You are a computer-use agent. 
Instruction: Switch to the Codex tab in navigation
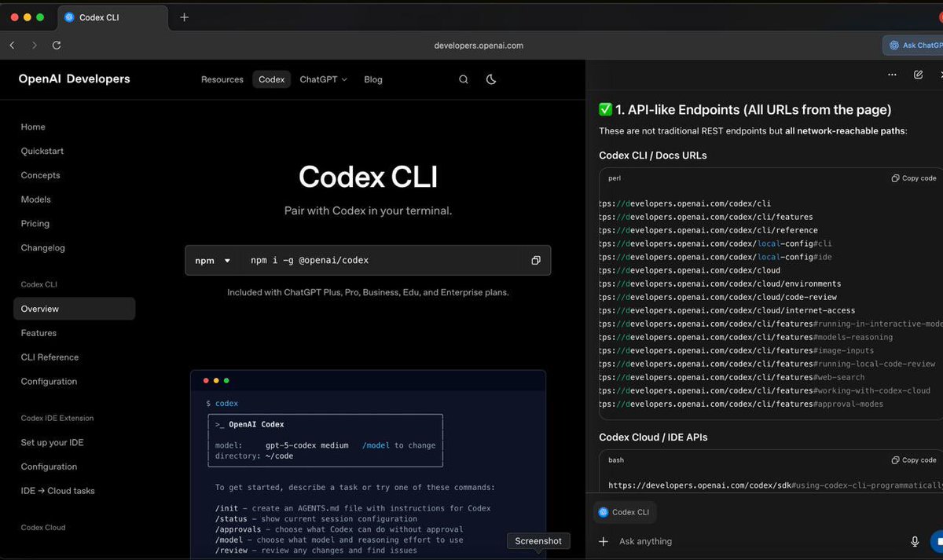point(271,79)
